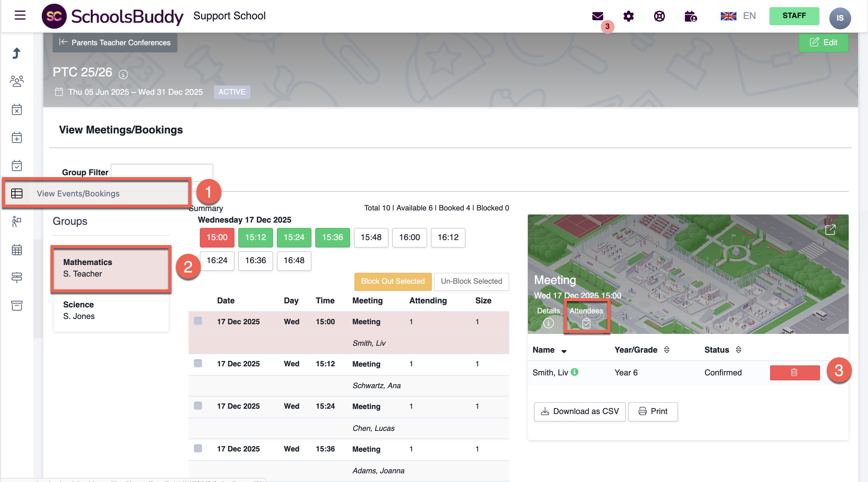
Task: Click the help lifebuoy icon
Action: [659, 16]
